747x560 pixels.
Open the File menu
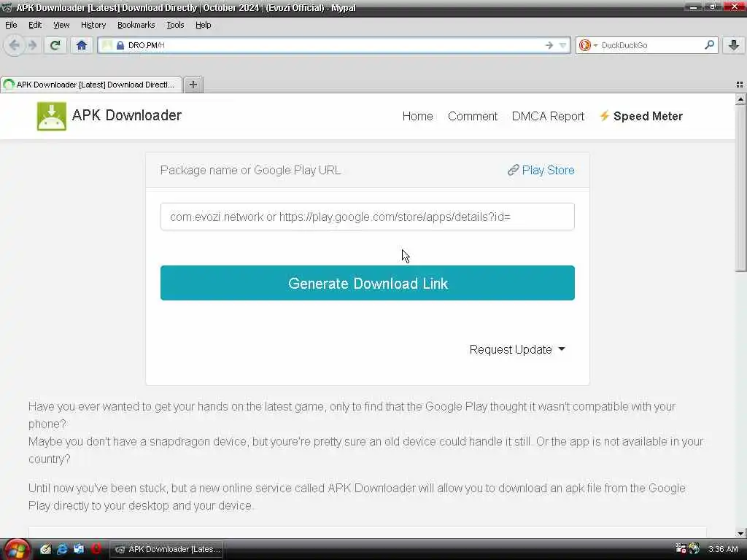[11, 25]
